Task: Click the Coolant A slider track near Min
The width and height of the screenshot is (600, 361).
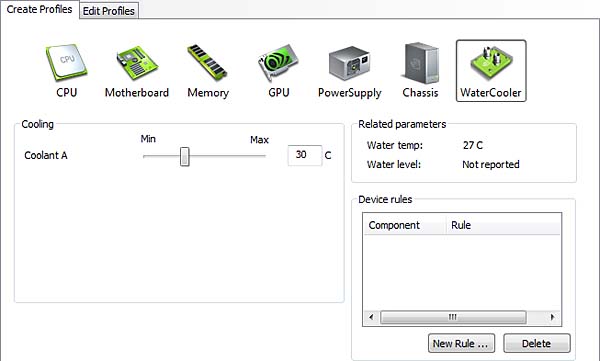Action: (151, 156)
